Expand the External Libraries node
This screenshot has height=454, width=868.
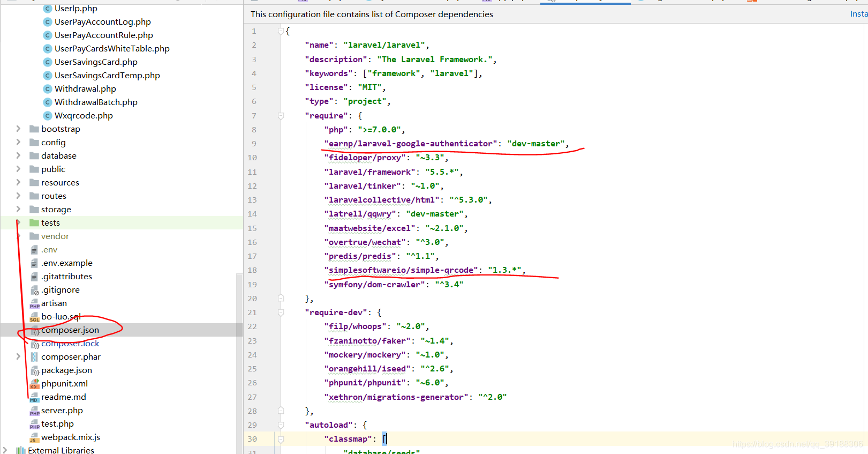point(5,450)
